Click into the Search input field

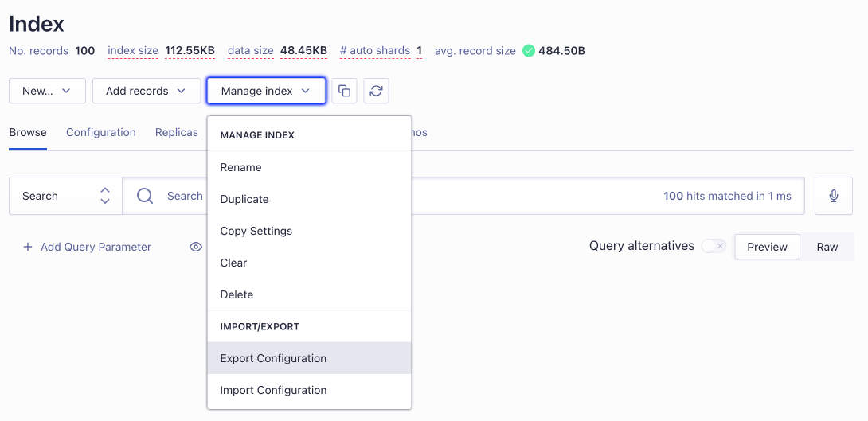(x=463, y=196)
